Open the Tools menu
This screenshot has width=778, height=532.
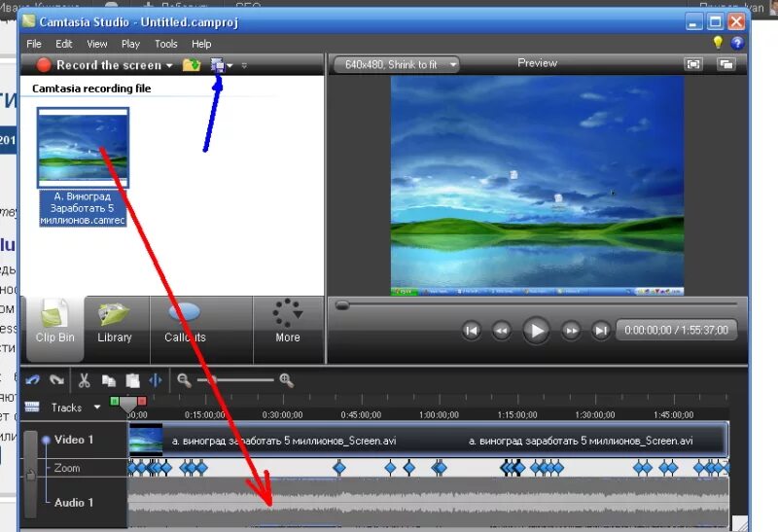pyautogui.click(x=165, y=44)
